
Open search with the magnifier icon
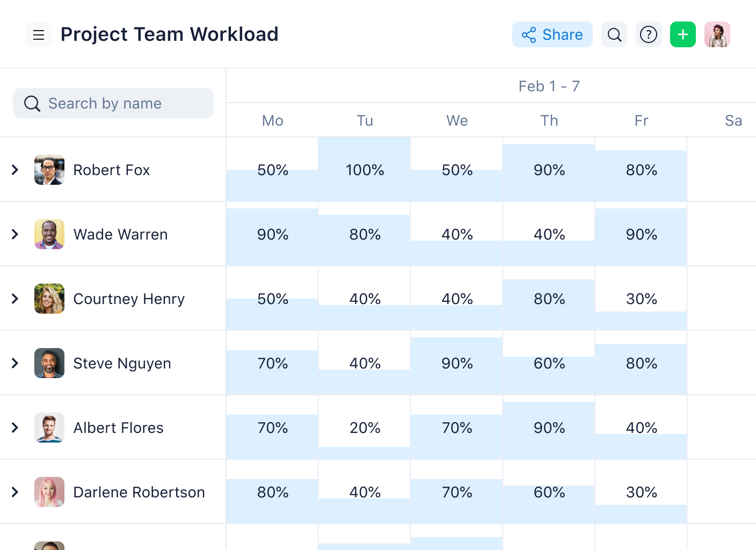click(x=614, y=35)
